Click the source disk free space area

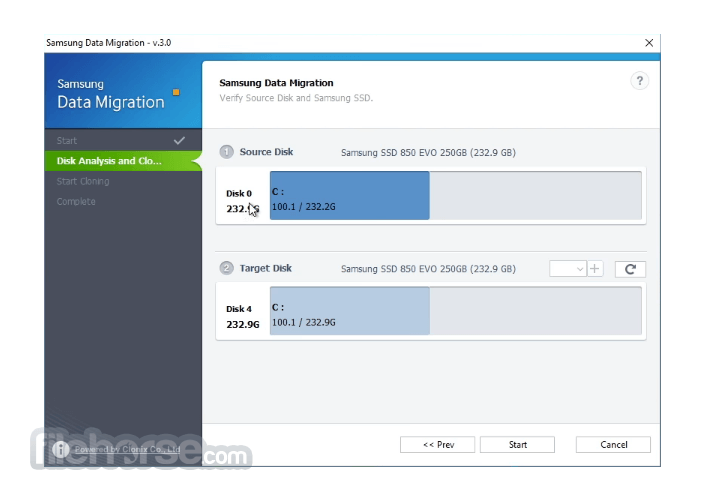coord(536,195)
